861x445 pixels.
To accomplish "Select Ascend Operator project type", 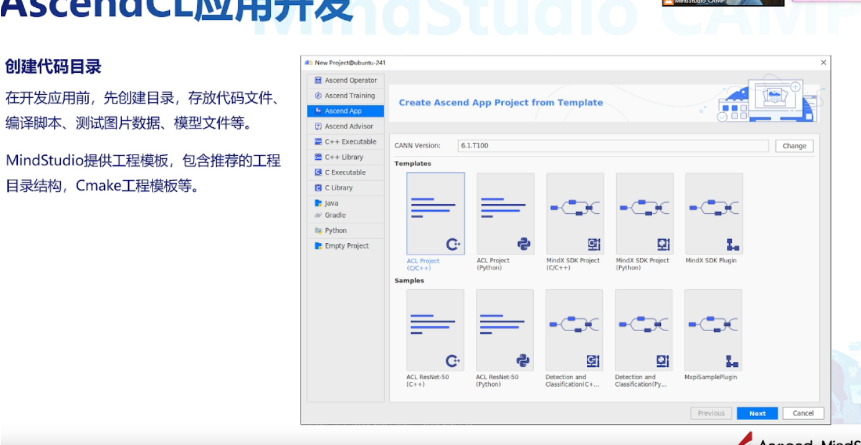I will (x=345, y=80).
